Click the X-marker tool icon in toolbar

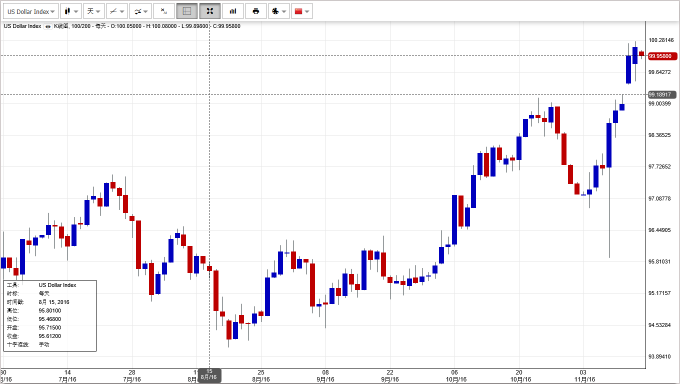164,11
